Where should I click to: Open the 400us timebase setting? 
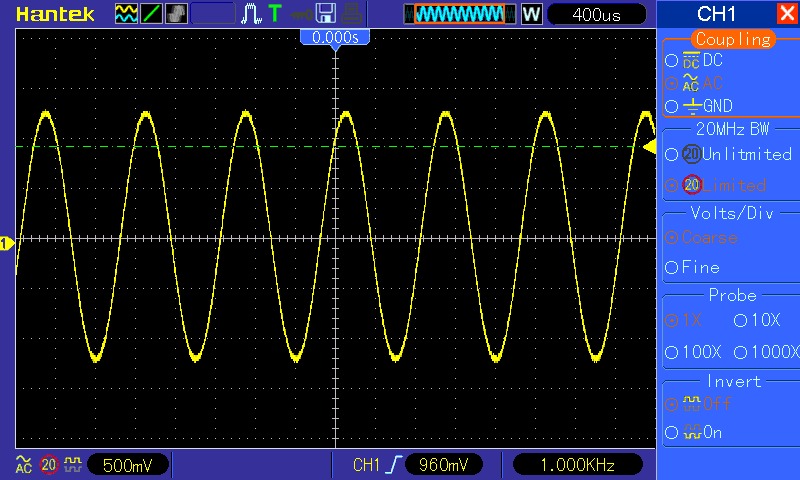pos(597,14)
